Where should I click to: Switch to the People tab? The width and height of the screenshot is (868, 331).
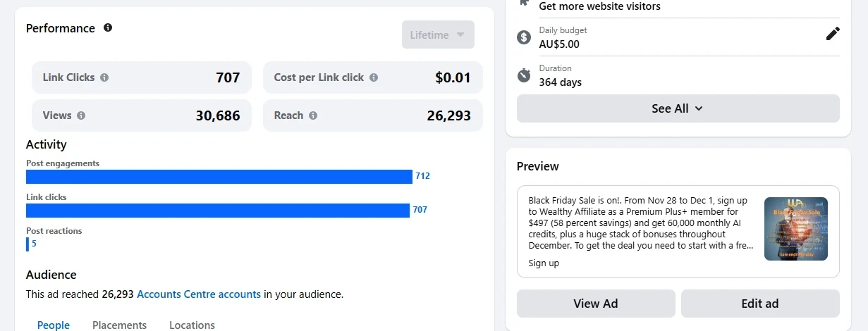[x=54, y=325]
